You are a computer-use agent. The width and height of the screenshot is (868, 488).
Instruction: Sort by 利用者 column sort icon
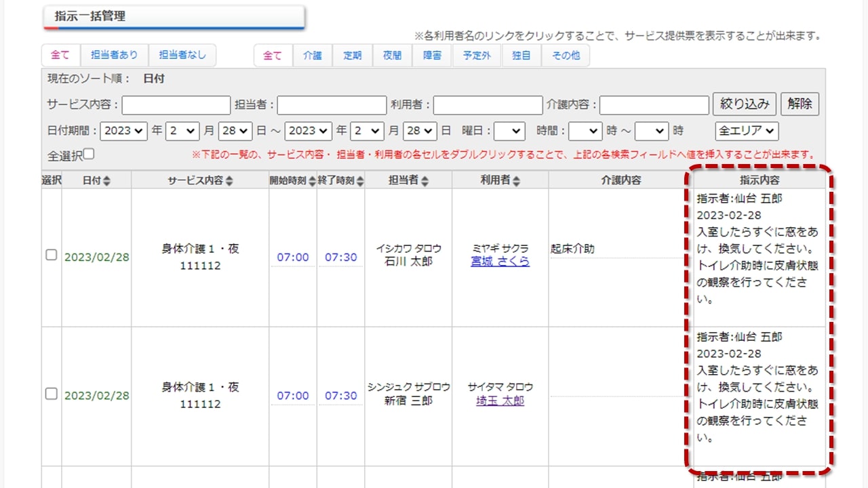516,181
